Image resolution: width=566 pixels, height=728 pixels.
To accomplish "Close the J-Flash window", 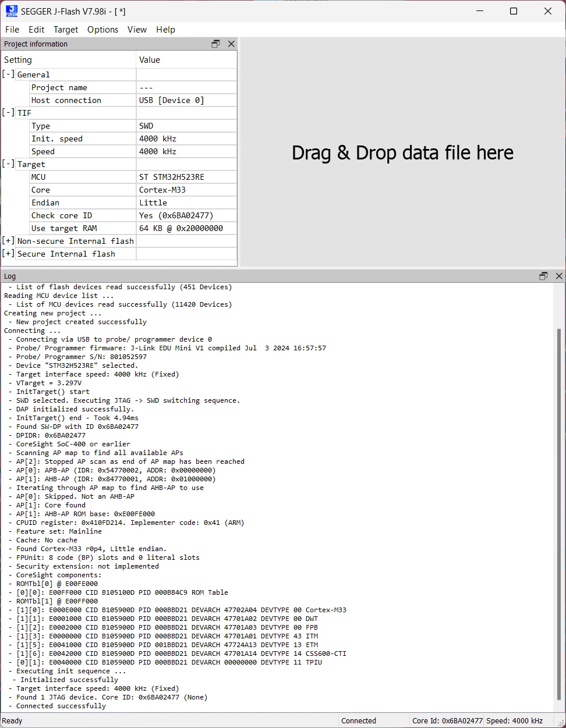I will pos(548,11).
